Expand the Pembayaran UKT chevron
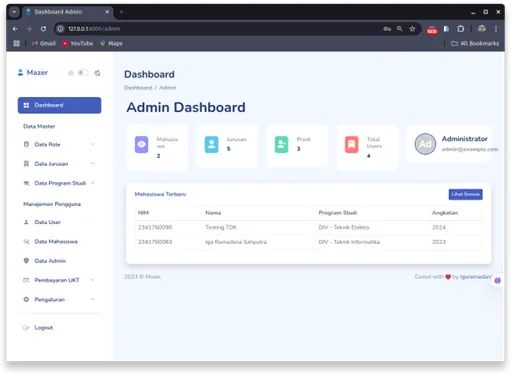The width and height of the screenshot is (511, 374). point(93,280)
